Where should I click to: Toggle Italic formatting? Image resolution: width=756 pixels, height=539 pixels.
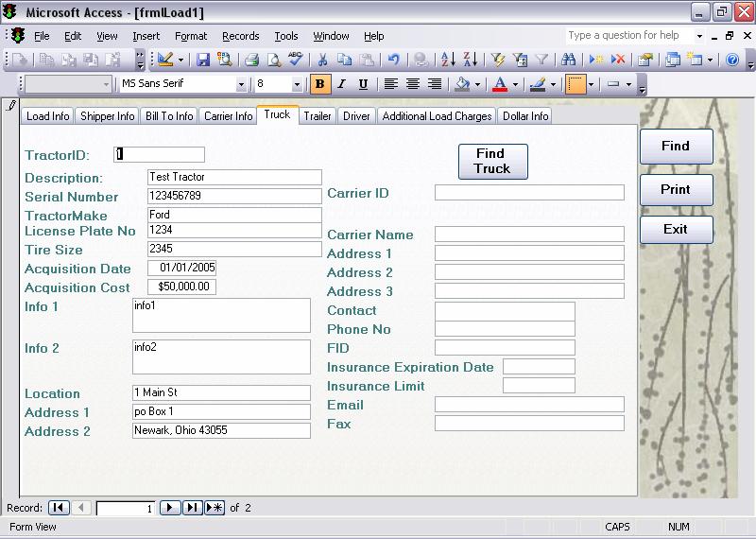pyautogui.click(x=341, y=84)
